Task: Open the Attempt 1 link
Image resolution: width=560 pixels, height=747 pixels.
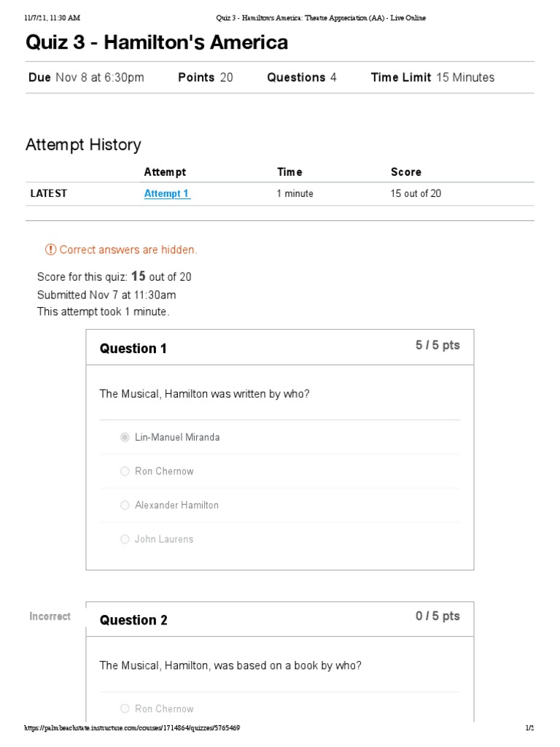Action: click(167, 193)
